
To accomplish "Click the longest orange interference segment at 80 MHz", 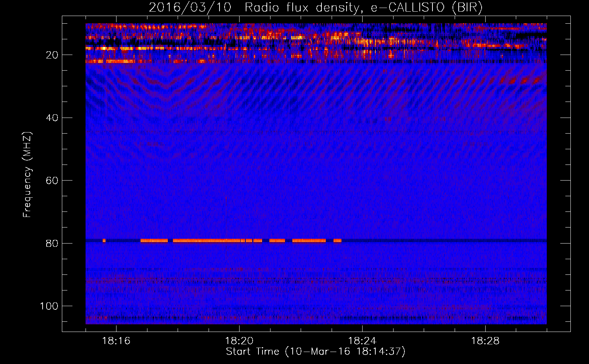I will click(206, 241).
